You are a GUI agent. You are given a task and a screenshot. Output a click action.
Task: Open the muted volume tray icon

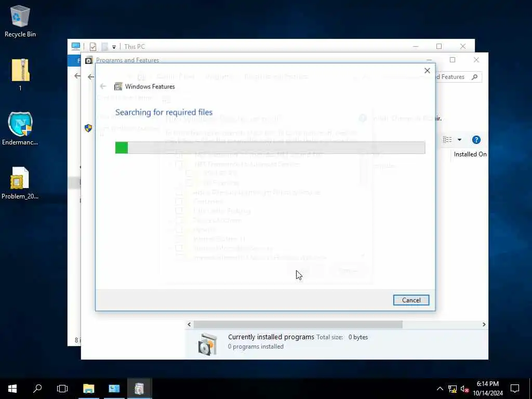(x=465, y=389)
